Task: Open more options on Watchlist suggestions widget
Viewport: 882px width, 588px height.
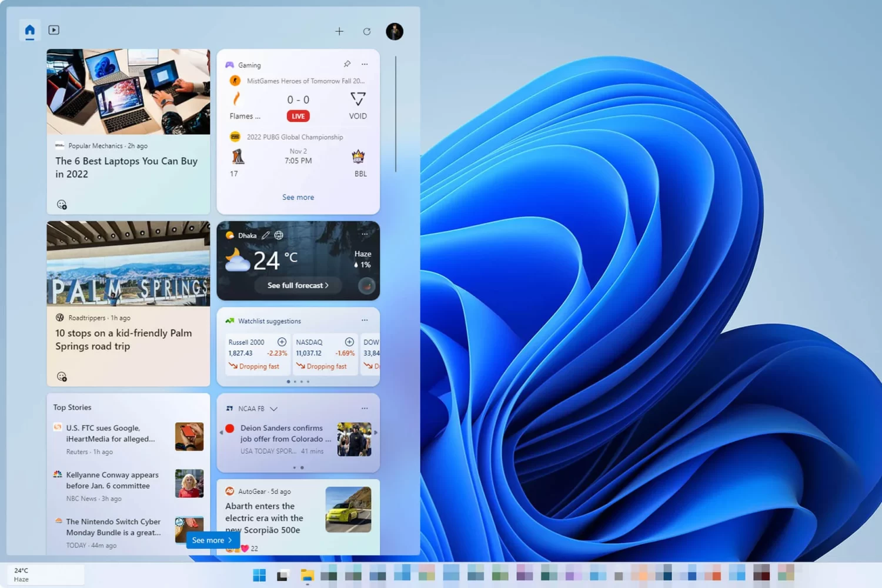Action: (365, 320)
